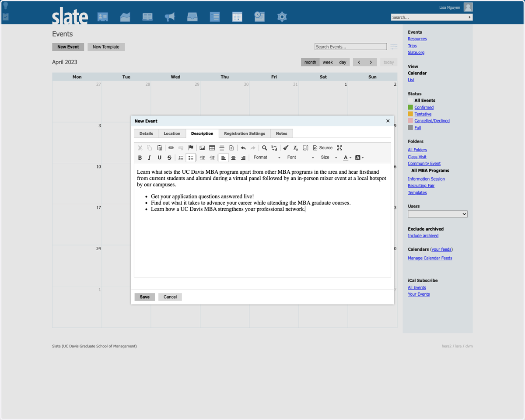Click into Search Events field

pyautogui.click(x=351, y=47)
